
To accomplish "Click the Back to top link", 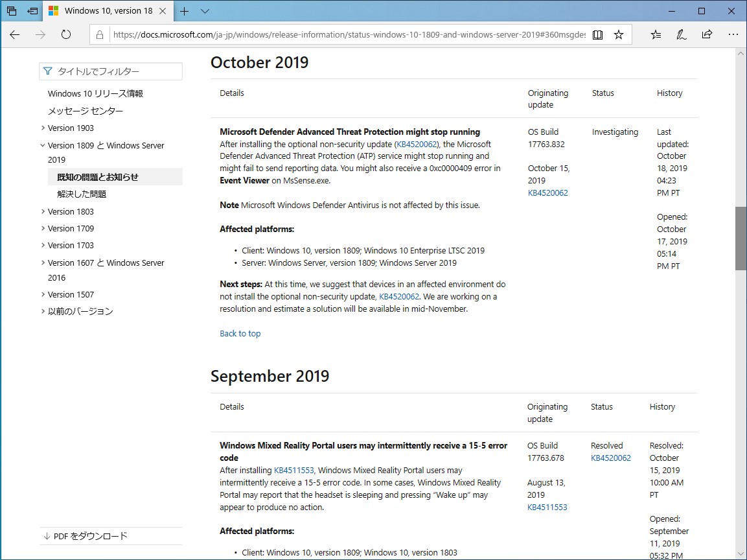I will 240,333.
